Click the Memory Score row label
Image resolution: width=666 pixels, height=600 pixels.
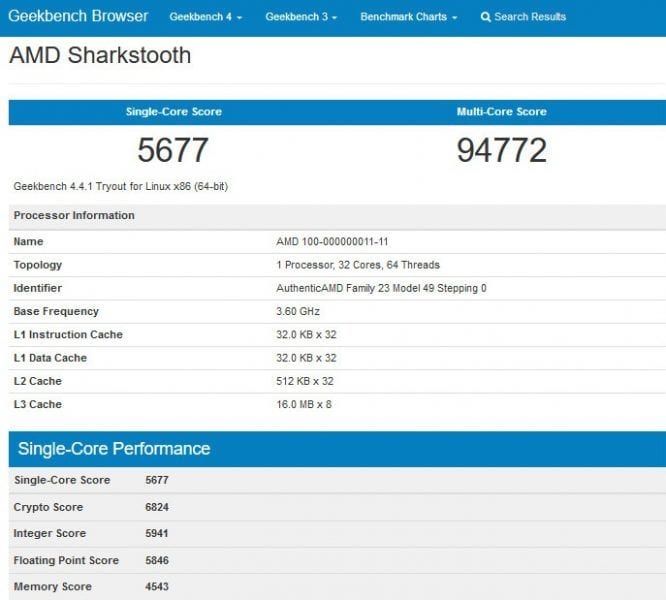point(53,587)
